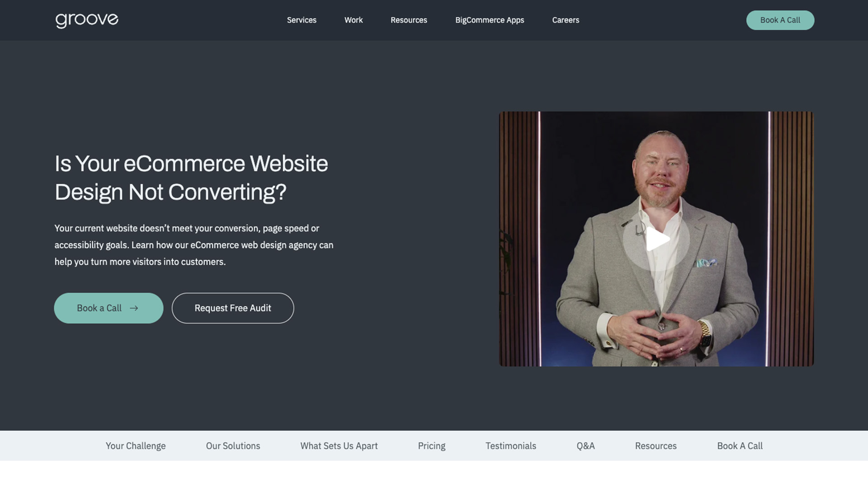868x488 pixels.
Task: Play the hero video
Action: click(x=656, y=239)
